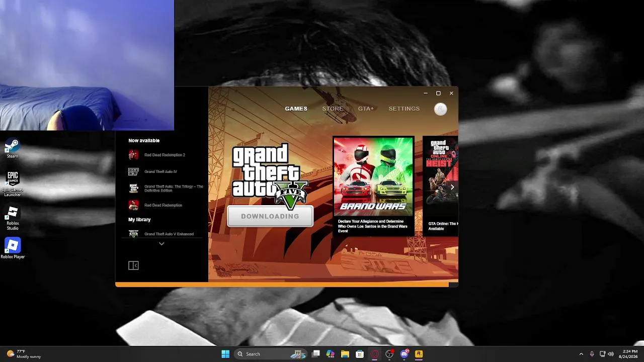Launch Microsoft 365 Copilot from taskbar

point(331,354)
